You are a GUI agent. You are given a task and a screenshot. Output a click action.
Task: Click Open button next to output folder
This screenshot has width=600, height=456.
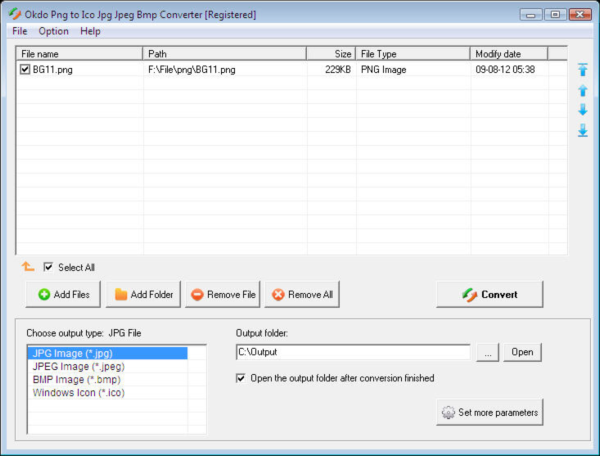click(522, 352)
